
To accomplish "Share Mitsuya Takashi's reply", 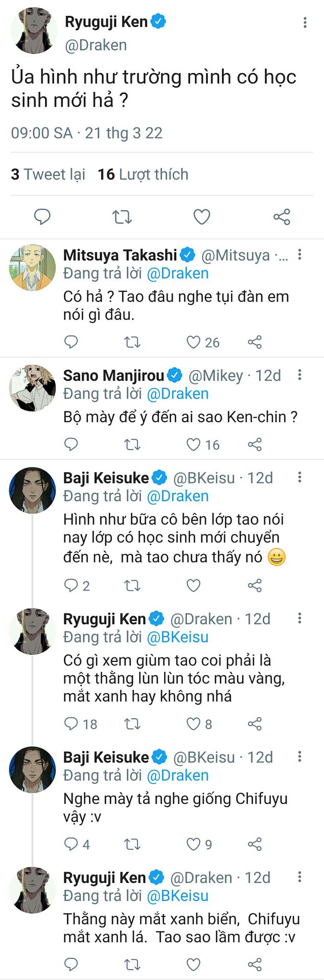I will 254,342.
